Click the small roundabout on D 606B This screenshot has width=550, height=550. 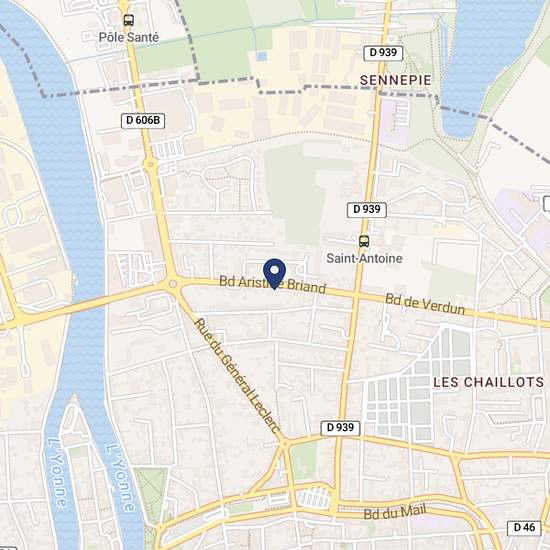click(150, 163)
